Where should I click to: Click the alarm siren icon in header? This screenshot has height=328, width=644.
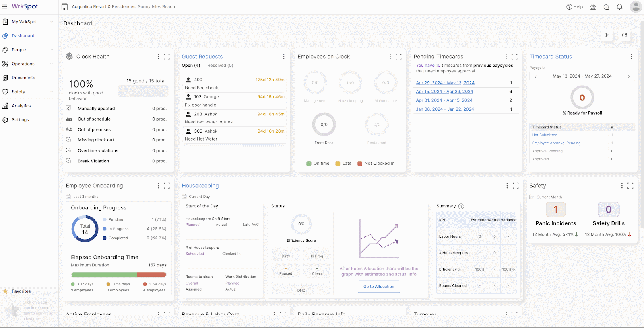(x=593, y=7)
